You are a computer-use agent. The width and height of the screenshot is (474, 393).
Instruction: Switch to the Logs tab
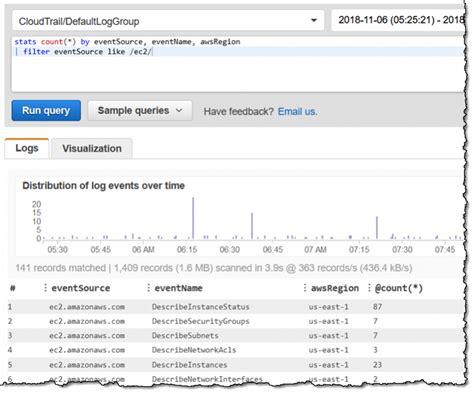[27, 148]
